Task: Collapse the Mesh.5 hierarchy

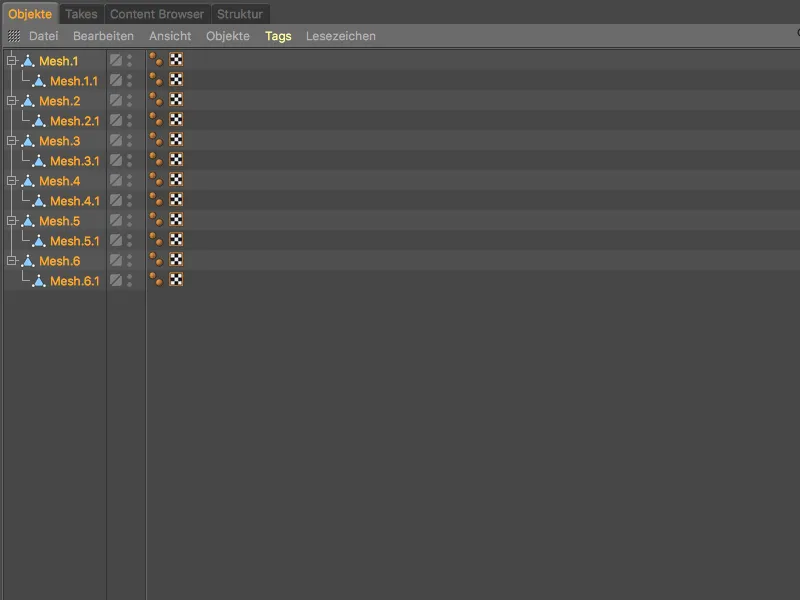Action: click(x=11, y=220)
